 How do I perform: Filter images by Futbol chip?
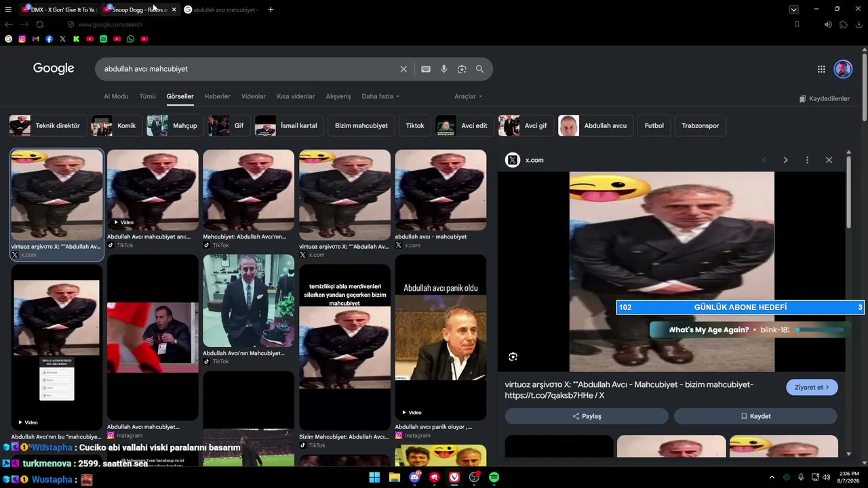654,126
